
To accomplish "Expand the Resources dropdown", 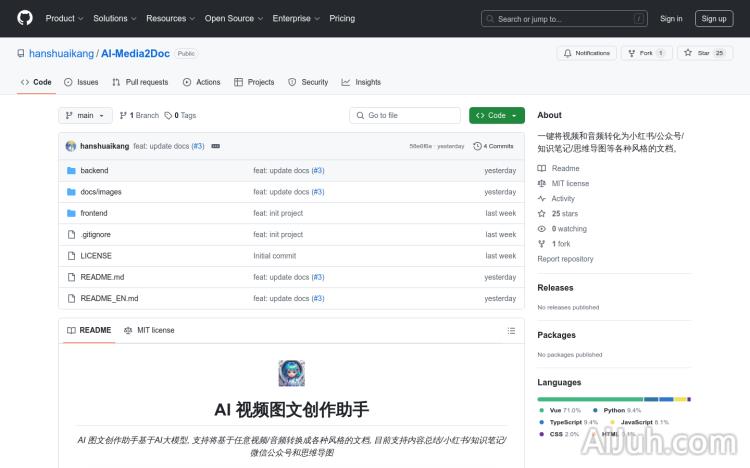I will pos(170,18).
